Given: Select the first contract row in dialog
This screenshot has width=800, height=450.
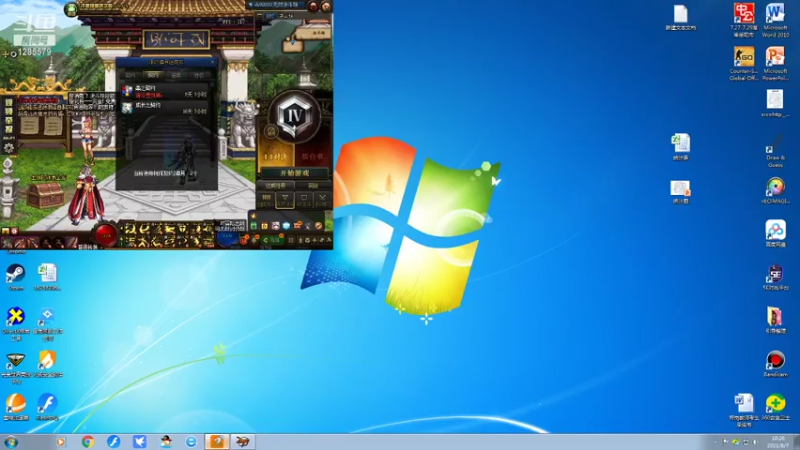Looking at the screenshot, I should pyautogui.click(x=164, y=91).
